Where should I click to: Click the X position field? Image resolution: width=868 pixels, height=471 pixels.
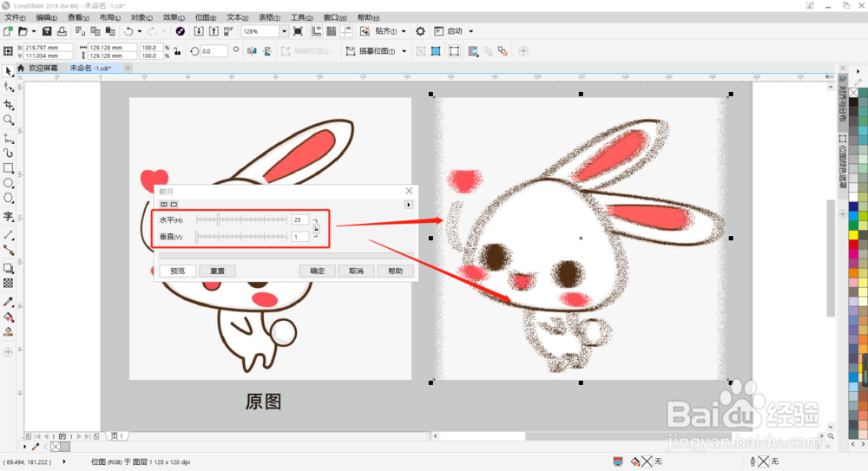pyautogui.click(x=48, y=48)
